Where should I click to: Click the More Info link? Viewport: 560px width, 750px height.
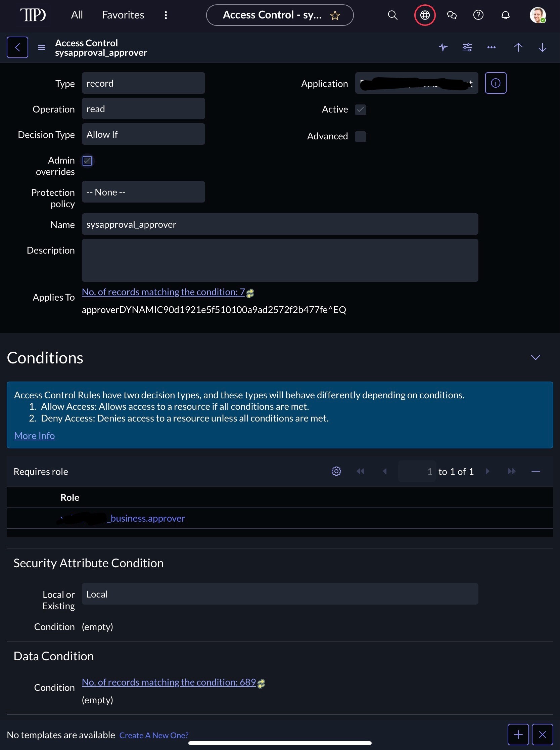pos(34,435)
